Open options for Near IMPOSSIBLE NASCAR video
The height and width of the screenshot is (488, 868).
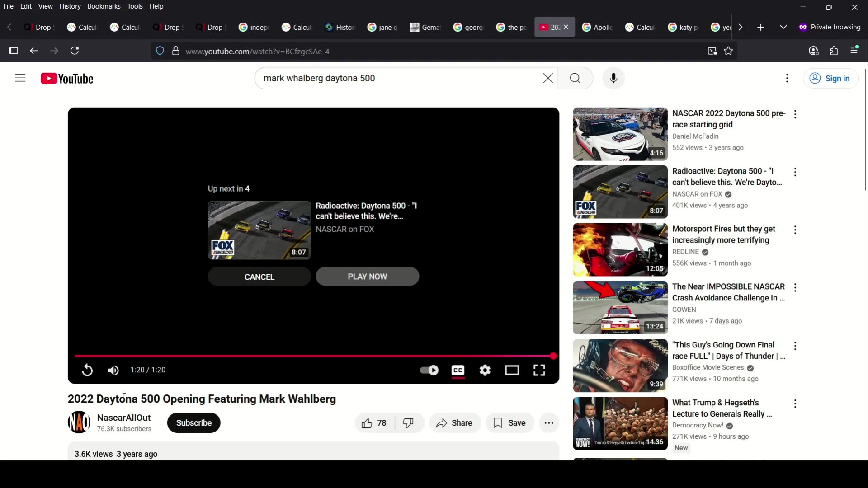coord(796,288)
